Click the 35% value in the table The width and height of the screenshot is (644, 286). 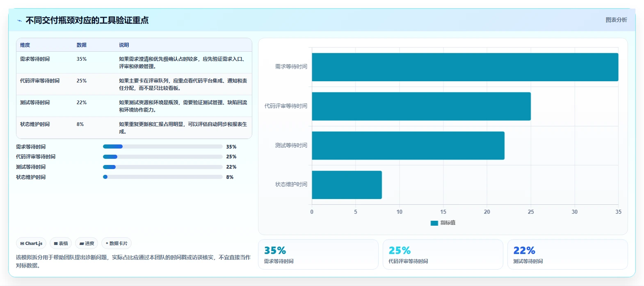pyautogui.click(x=82, y=59)
